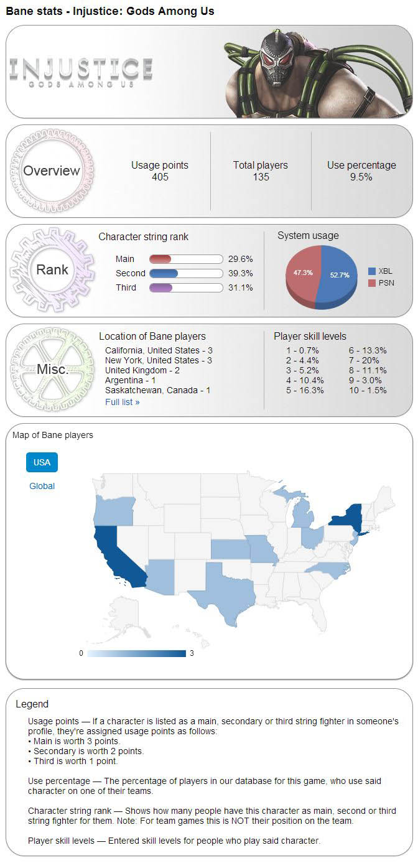
Task: Click the Third rank progress bar
Action: click(x=186, y=287)
